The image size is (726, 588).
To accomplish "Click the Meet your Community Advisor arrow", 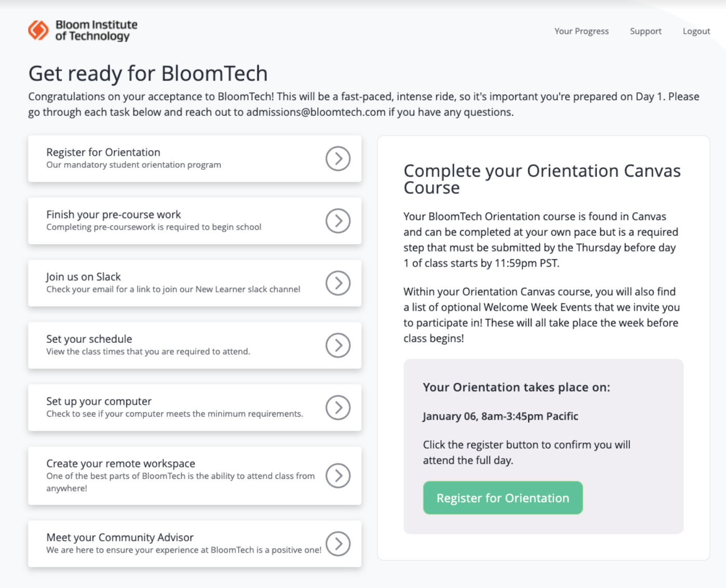I will pos(338,543).
